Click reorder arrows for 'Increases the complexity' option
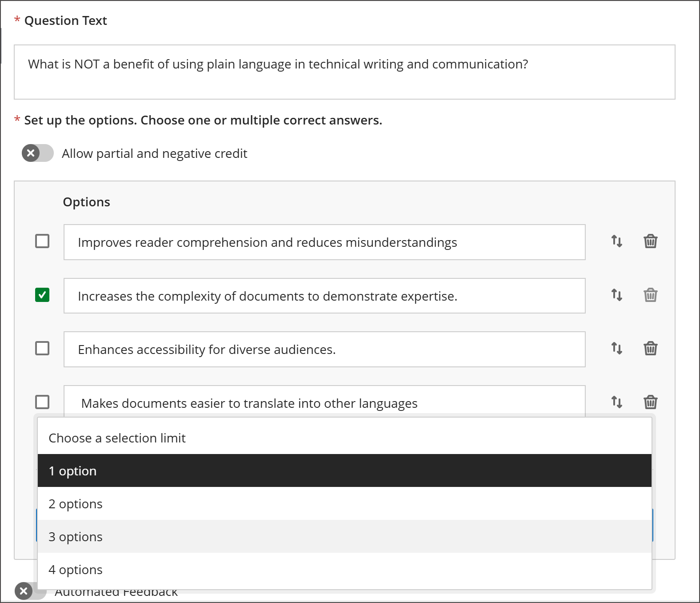 [x=616, y=295]
